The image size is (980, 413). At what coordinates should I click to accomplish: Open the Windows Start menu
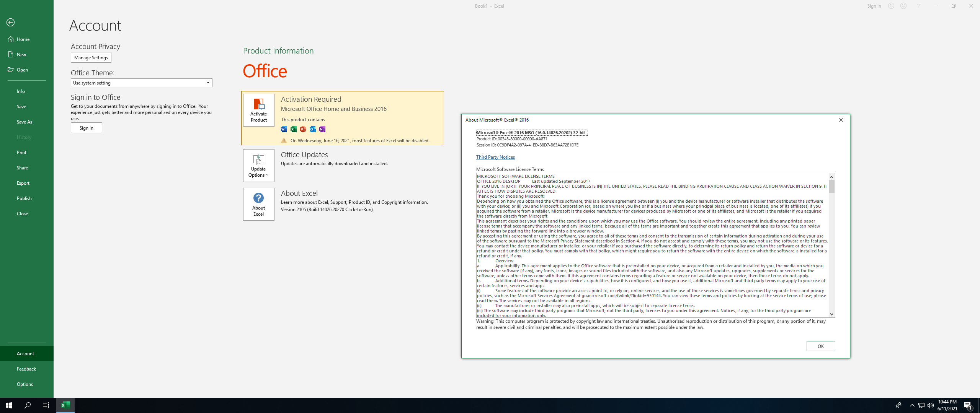(x=9, y=405)
